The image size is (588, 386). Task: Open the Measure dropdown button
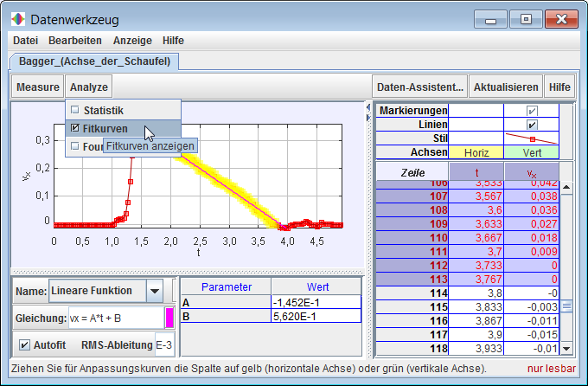tap(38, 87)
